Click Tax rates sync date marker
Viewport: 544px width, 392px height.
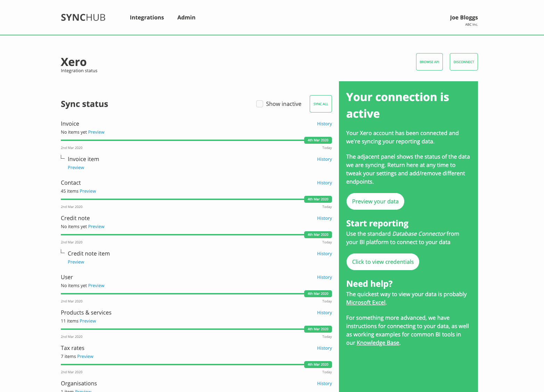tap(318, 365)
